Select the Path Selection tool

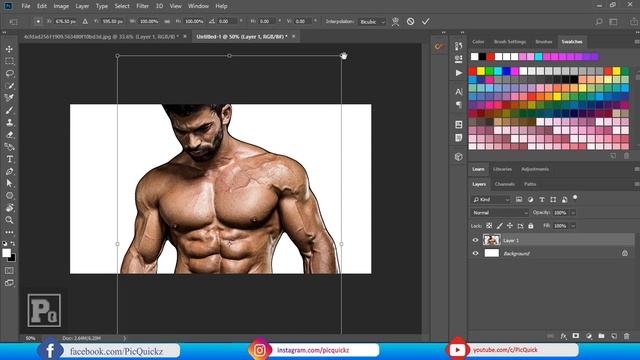(x=9, y=184)
